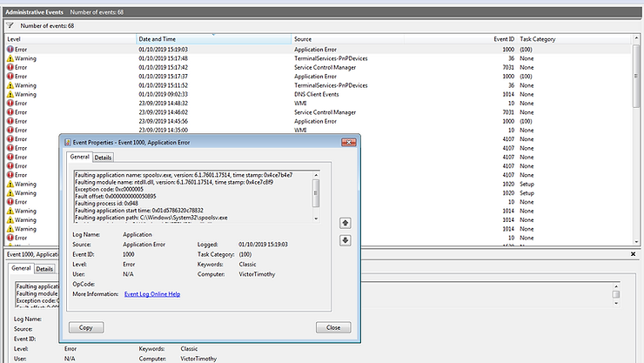644x363 pixels.
Task: Select Application Error row at 14:45:56
Action: 319,121
